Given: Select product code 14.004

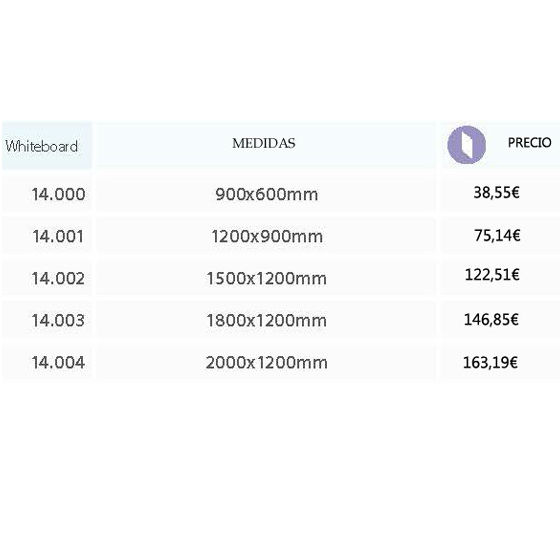Looking at the screenshot, I should coord(58,362).
